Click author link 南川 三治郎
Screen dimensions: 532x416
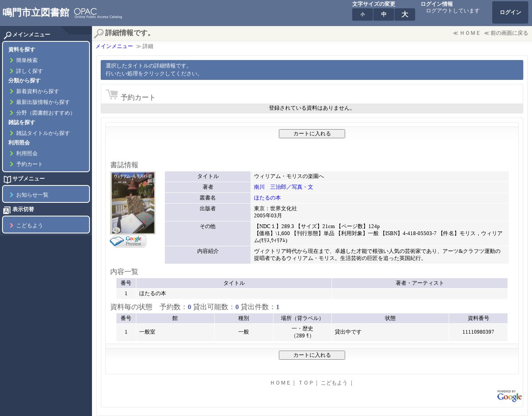point(283,187)
